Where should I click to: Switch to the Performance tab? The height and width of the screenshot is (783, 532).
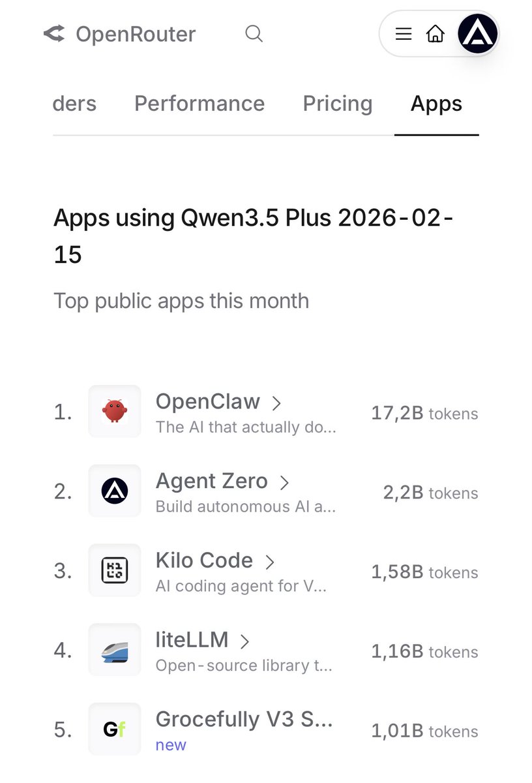tap(199, 104)
